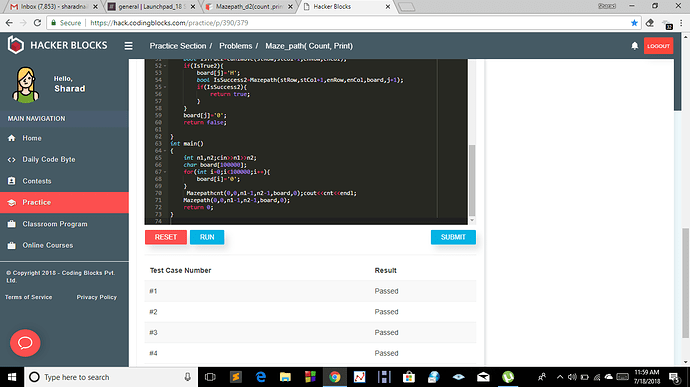Open the red chat bubble icon
690x387 pixels.
pyautogui.click(x=25, y=343)
